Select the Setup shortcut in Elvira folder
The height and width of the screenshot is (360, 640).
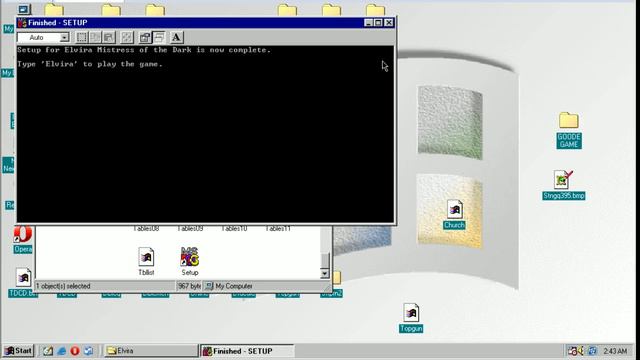190,262
